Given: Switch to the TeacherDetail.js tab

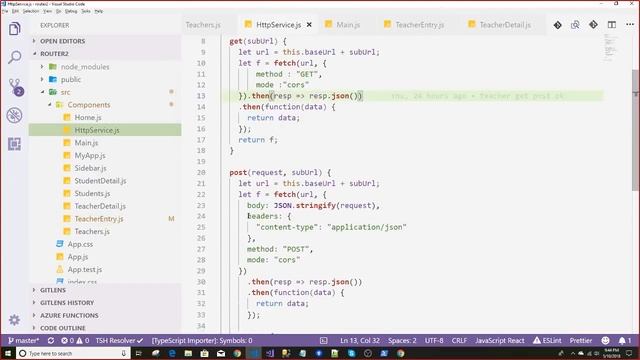Looking at the screenshot, I should (x=505, y=25).
